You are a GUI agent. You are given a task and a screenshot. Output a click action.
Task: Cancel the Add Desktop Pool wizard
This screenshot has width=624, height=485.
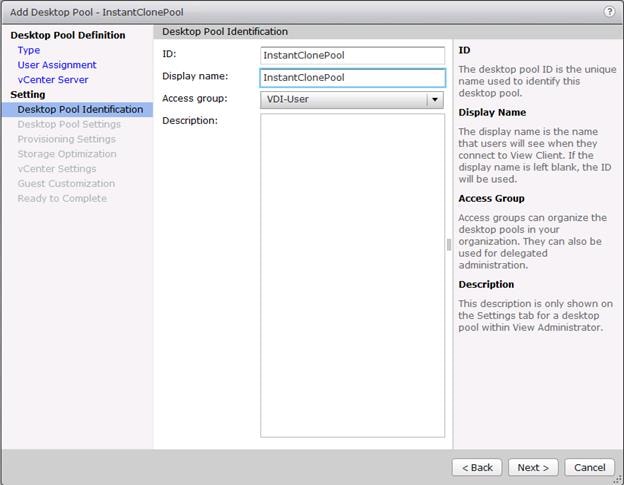point(589,467)
